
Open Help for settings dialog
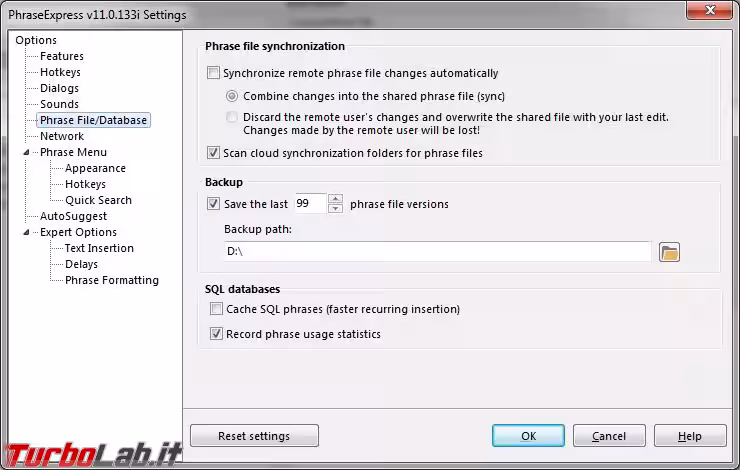pos(690,436)
